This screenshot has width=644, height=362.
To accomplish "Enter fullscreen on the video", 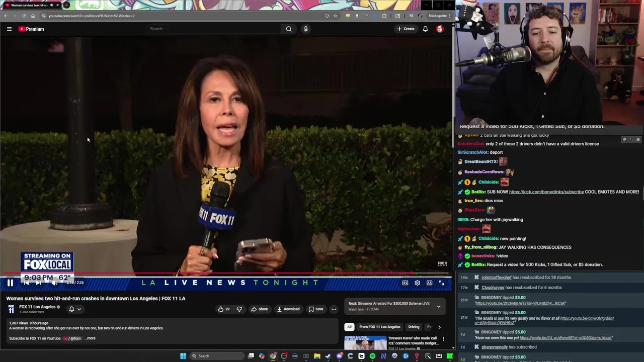I will tap(441, 283).
